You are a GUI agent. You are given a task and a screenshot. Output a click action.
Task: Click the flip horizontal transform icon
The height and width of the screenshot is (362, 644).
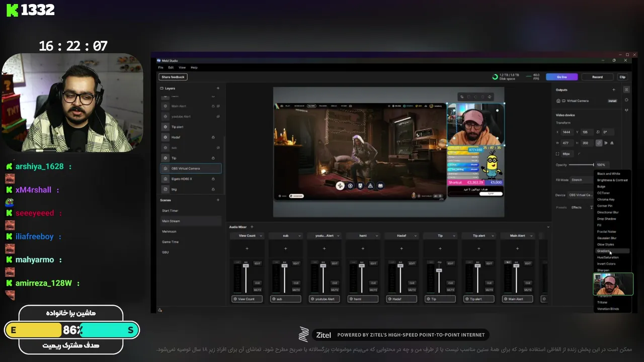pos(606,143)
